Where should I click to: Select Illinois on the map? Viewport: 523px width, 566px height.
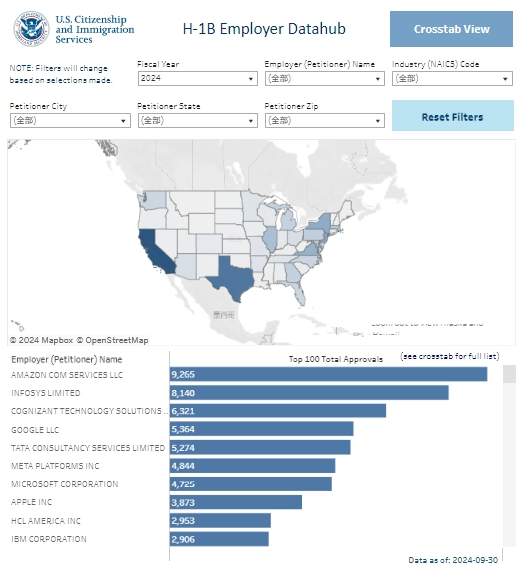coord(270,239)
